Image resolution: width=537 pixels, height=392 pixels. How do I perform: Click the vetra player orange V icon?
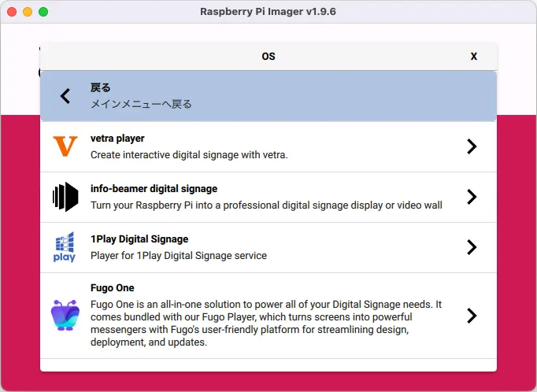click(65, 146)
